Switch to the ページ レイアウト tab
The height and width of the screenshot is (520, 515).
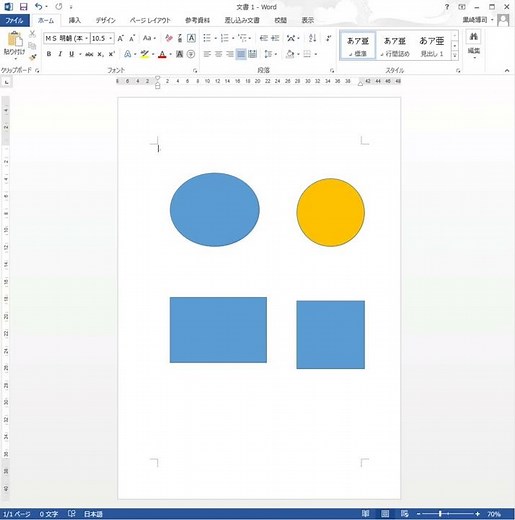pyautogui.click(x=150, y=20)
